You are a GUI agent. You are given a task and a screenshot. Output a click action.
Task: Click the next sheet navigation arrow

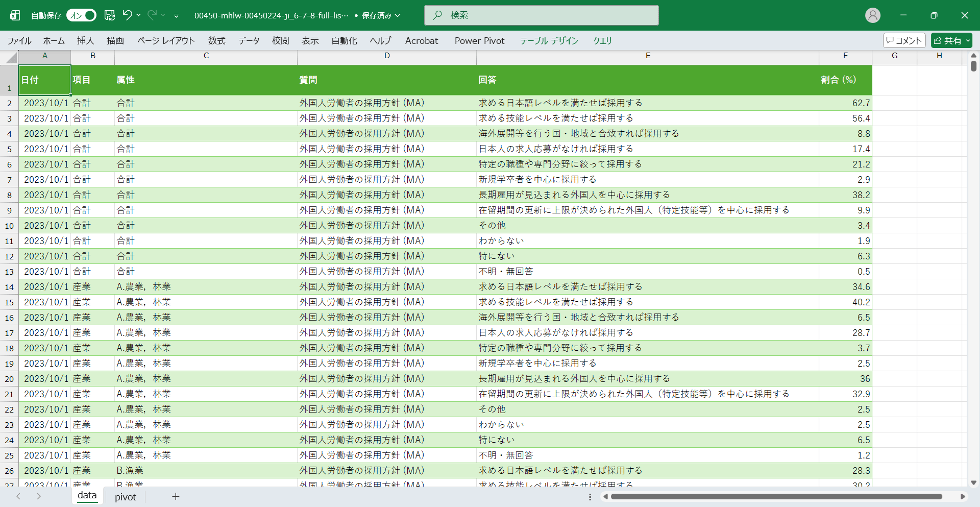39,496
